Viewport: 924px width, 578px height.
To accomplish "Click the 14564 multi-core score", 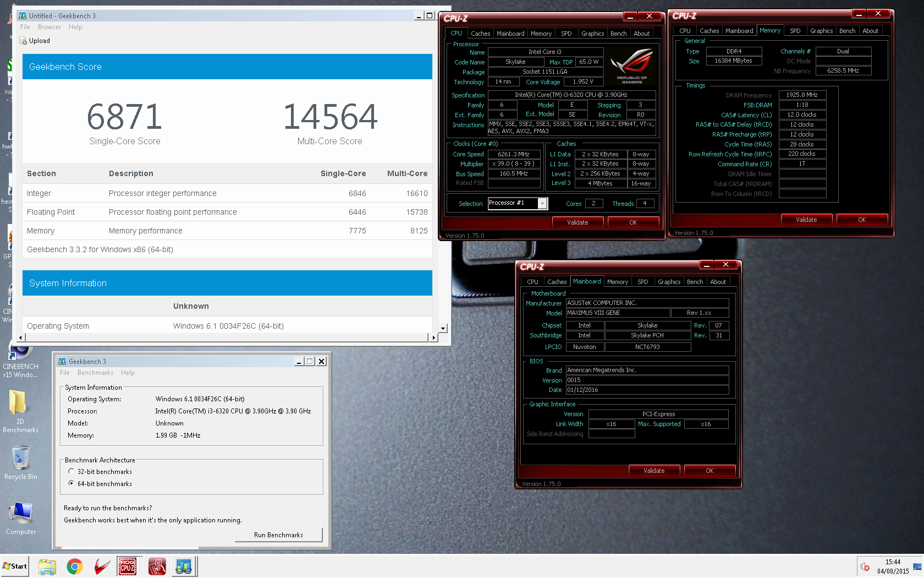I will 330,117.
